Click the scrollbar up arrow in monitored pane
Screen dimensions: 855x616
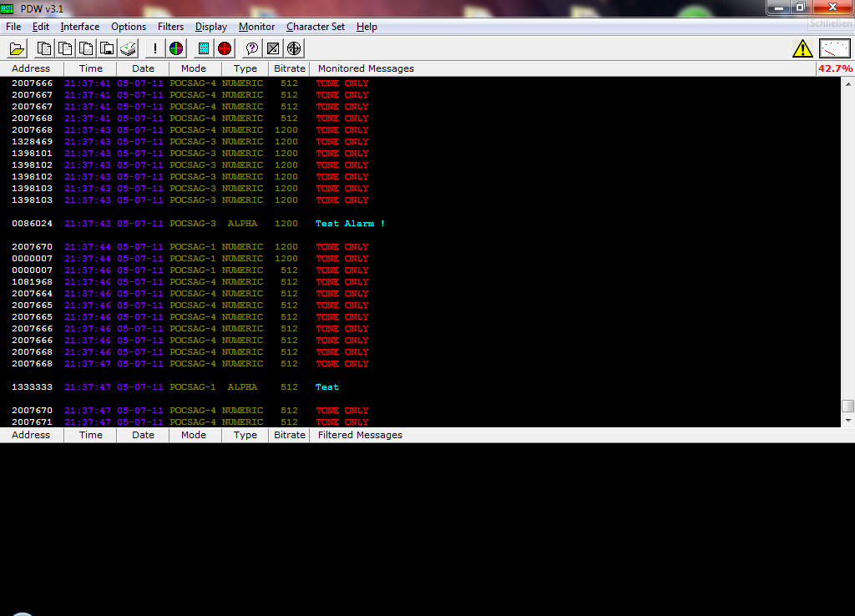(x=847, y=84)
